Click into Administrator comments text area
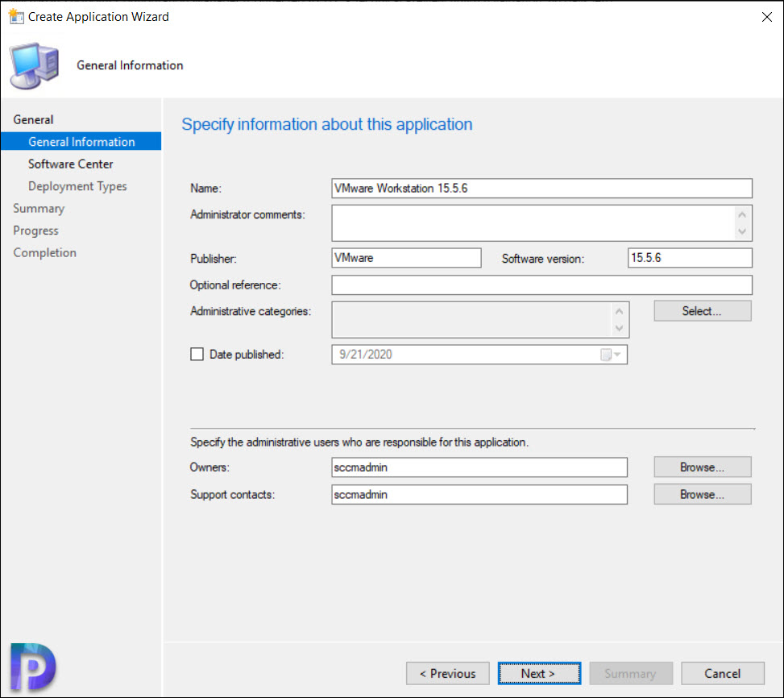 (541, 223)
